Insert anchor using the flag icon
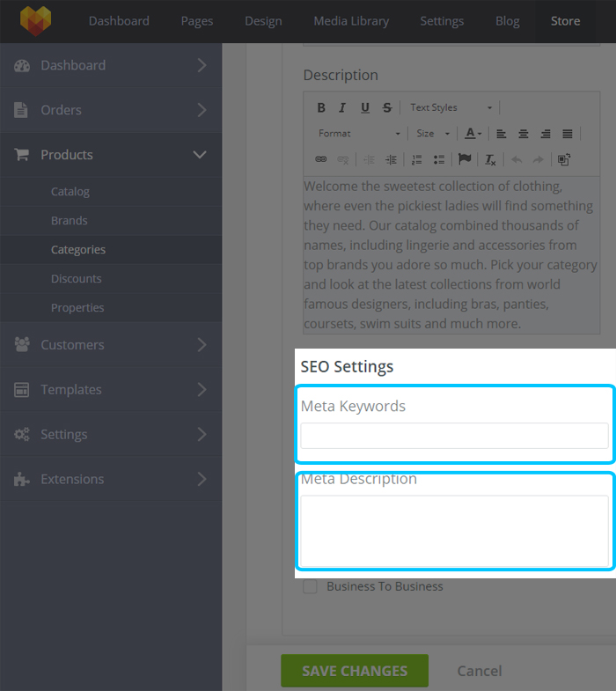The height and width of the screenshot is (691, 616). click(x=465, y=159)
